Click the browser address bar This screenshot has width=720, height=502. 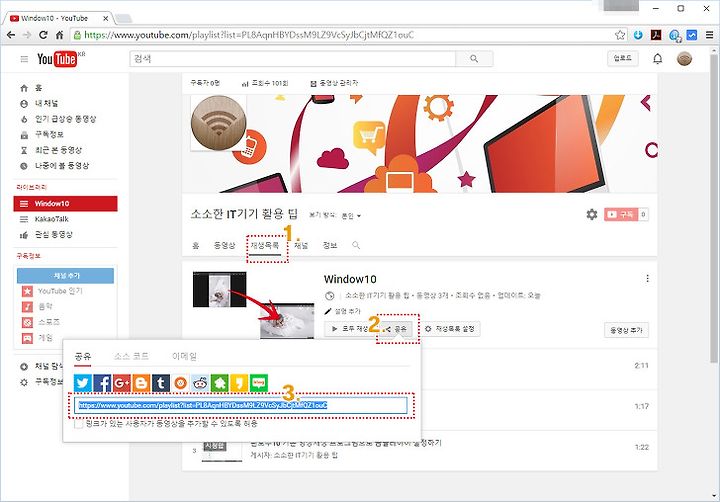(x=343, y=35)
